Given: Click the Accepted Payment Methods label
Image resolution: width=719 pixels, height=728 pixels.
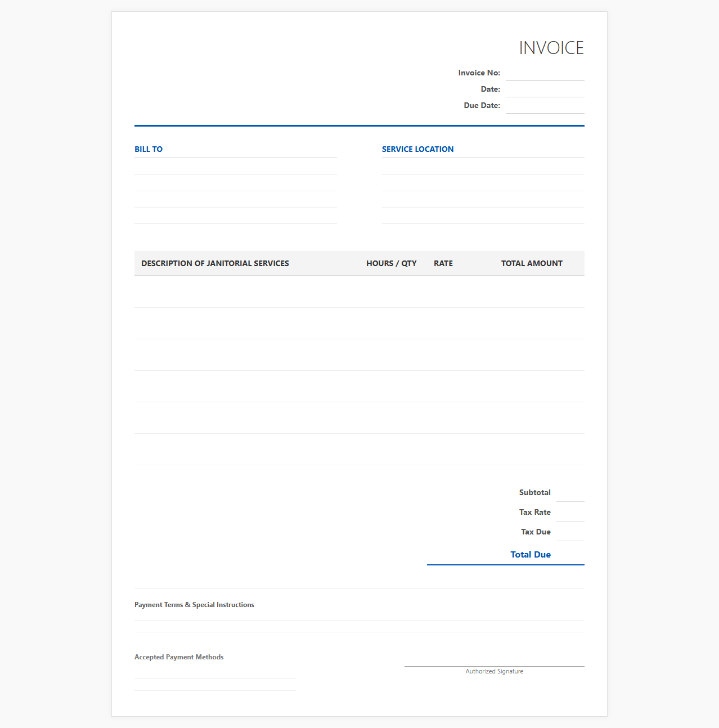Looking at the screenshot, I should coord(179,657).
